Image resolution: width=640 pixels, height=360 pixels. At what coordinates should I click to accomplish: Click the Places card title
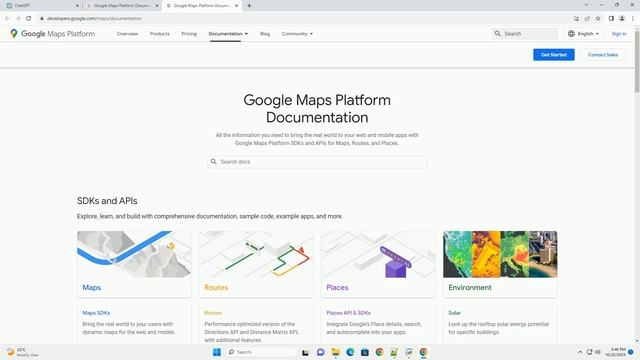point(337,287)
